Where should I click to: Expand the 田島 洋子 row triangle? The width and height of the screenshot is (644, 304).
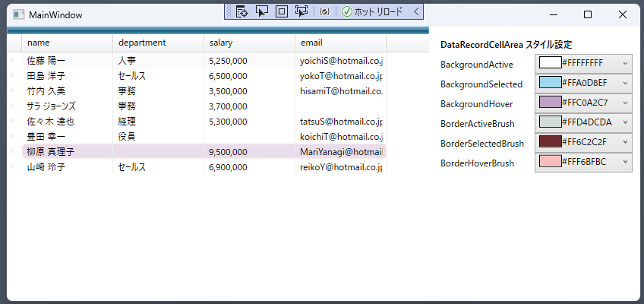[12, 75]
